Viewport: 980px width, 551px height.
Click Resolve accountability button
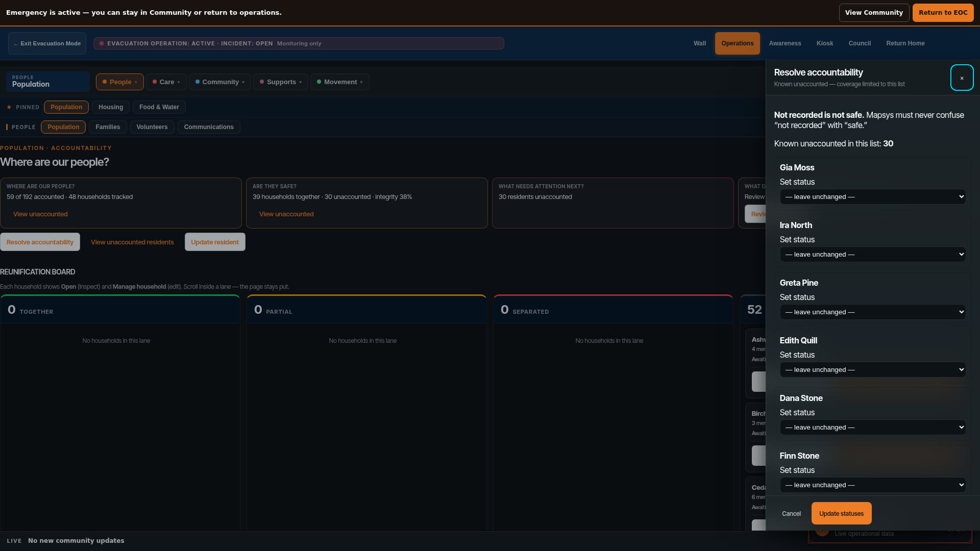(40, 242)
